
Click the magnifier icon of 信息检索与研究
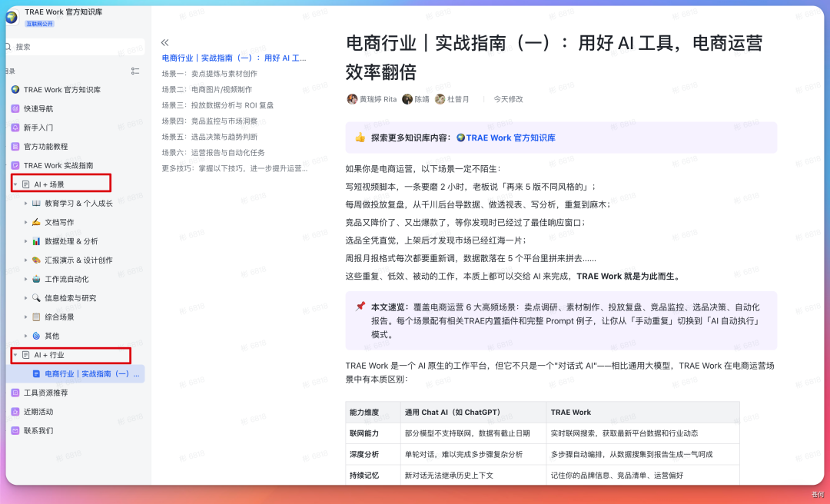[36, 298]
